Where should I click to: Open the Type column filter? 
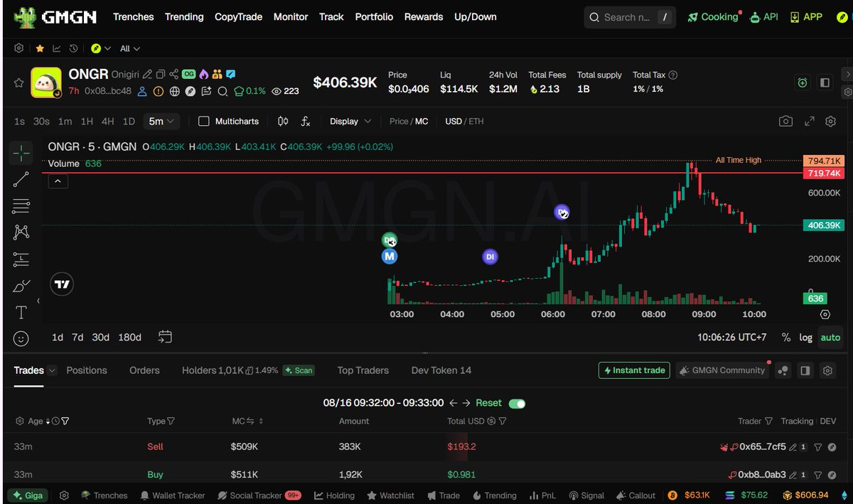pos(171,422)
